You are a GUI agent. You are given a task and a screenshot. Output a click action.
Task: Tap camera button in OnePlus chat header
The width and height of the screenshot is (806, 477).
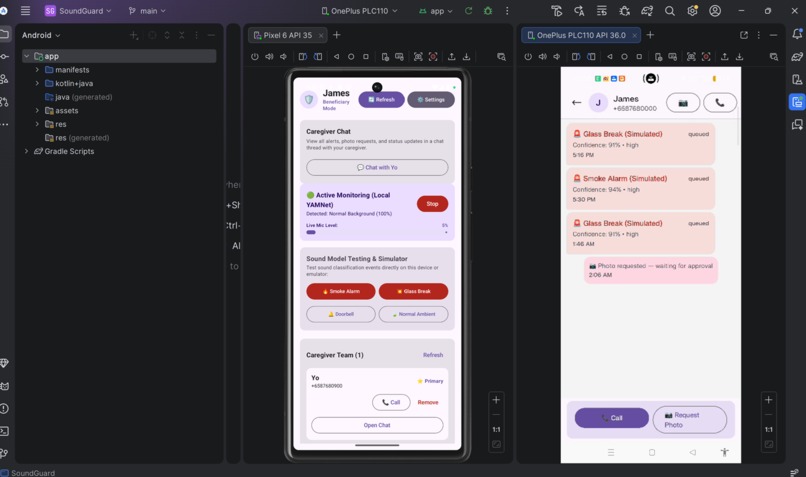point(683,103)
